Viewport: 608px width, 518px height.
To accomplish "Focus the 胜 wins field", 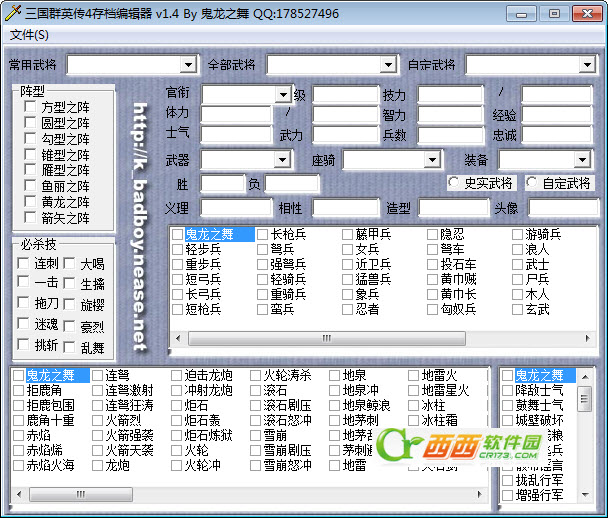I will pyautogui.click(x=223, y=183).
